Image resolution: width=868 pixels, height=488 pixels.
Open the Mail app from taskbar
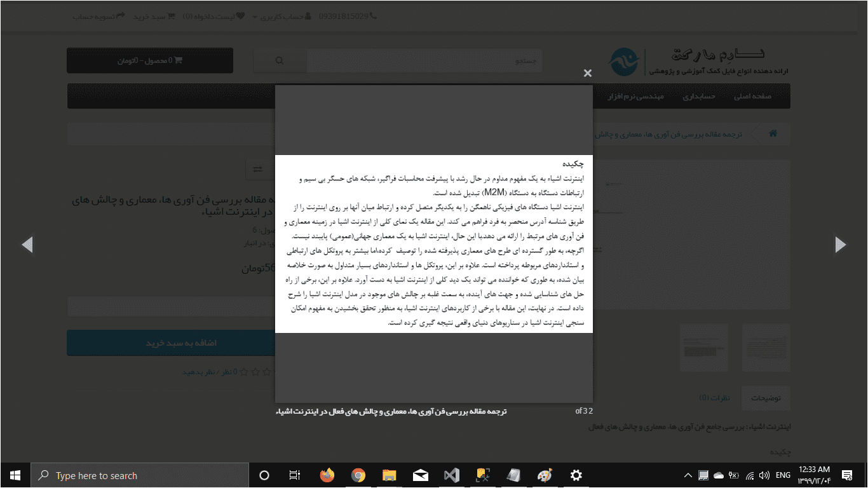(x=420, y=475)
